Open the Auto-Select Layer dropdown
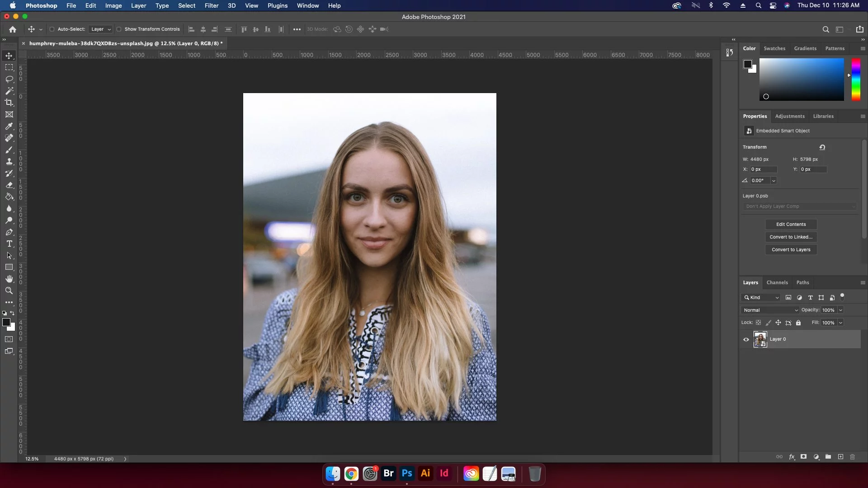 101,29
